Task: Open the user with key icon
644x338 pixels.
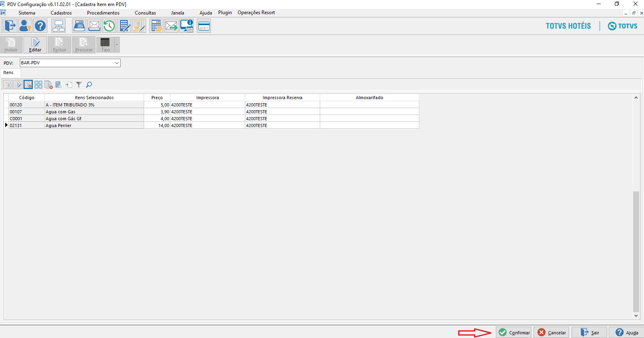Action: coord(25,26)
